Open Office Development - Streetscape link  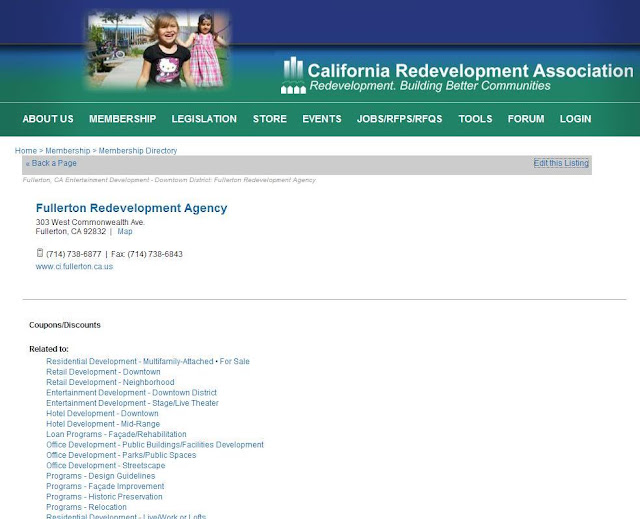106,466
